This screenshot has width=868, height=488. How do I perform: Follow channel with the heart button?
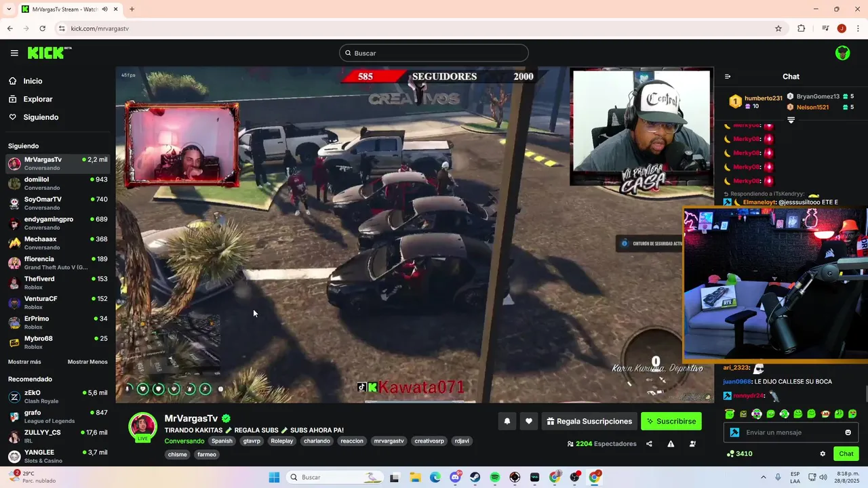529,421
